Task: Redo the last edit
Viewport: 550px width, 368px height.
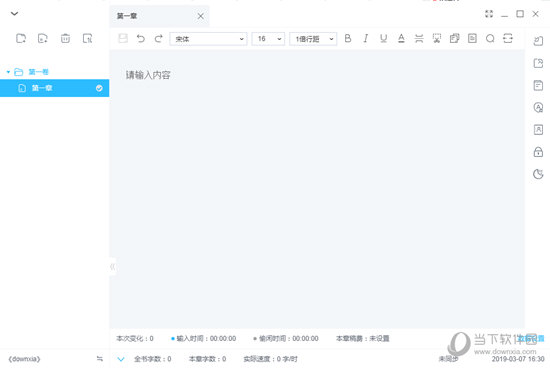Action: pos(159,38)
